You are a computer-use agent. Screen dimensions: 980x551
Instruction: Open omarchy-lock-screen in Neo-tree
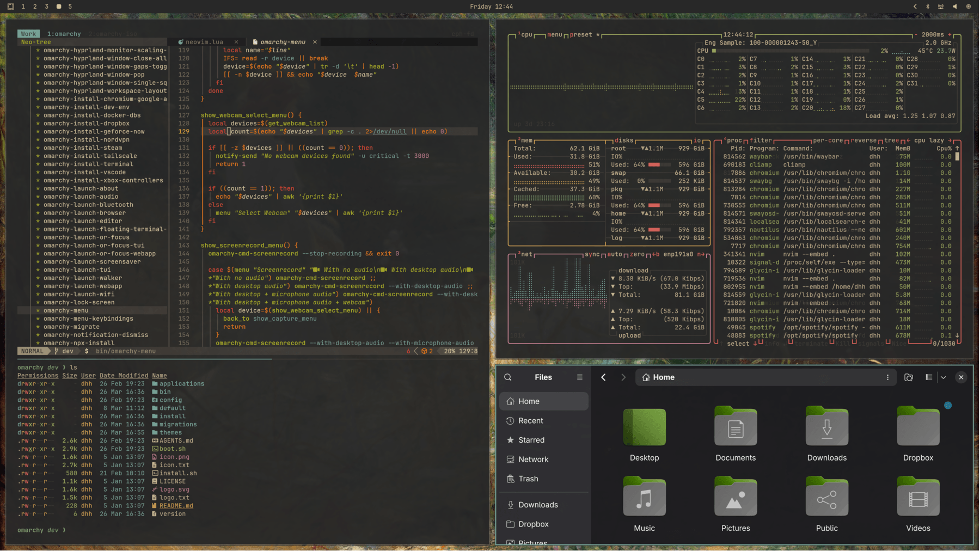click(x=79, y=303)
